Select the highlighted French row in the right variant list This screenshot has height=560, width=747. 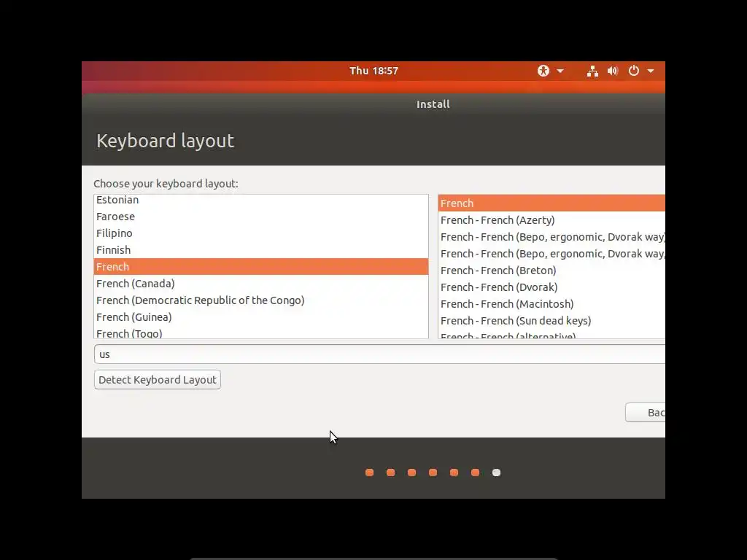[x=551, y=203]
